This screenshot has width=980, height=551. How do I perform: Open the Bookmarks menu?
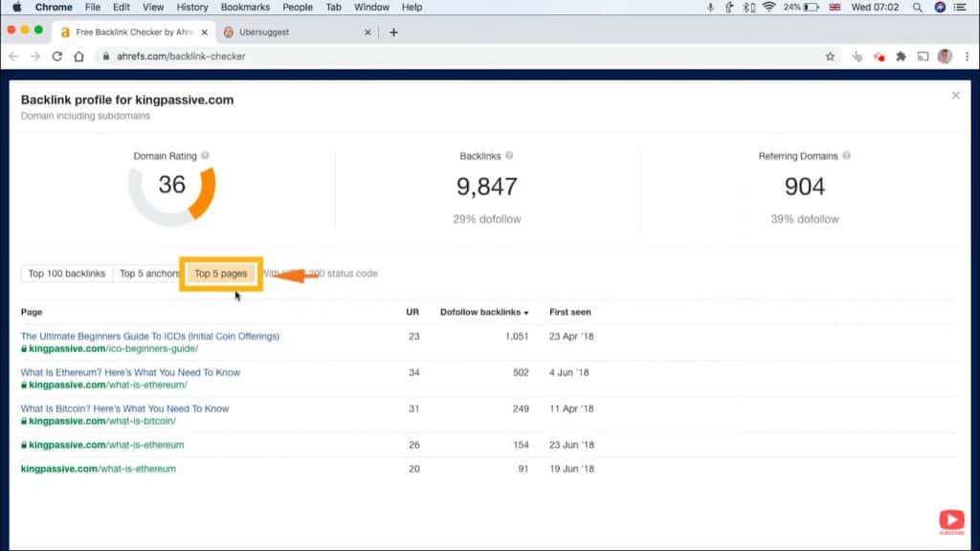pos(245,8)
